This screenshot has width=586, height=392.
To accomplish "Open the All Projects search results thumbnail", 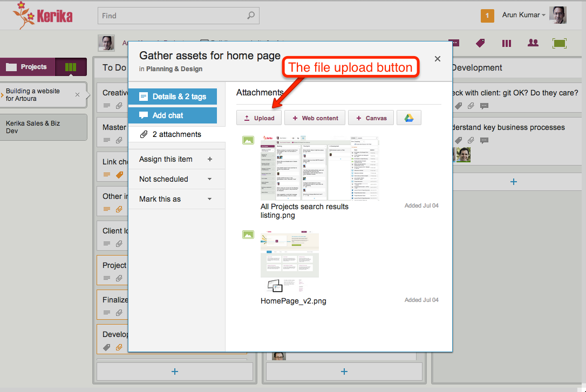I will [x=319, y=168].
